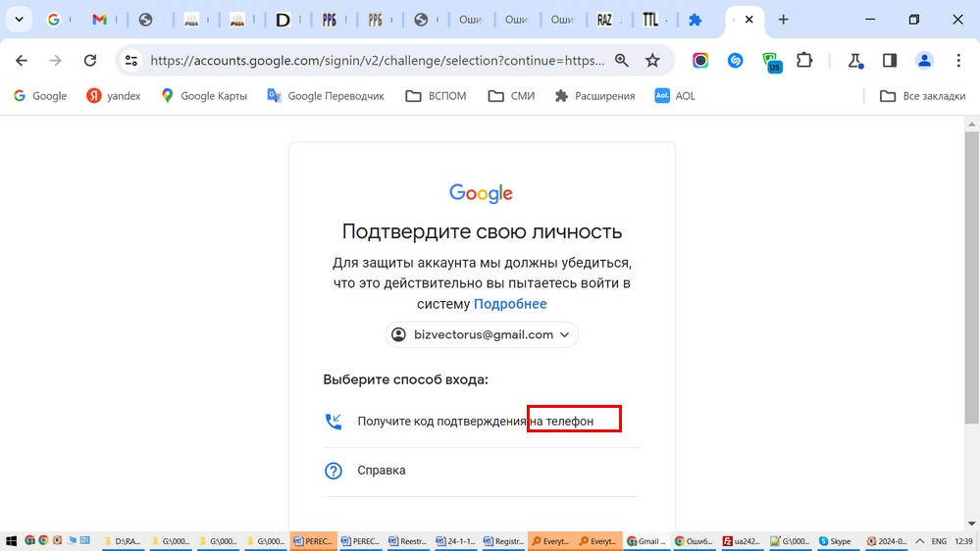Expand the СМИ bookmarks folder
Image resolution: width=980 pixels, height=551 pixels.
[x=511, y=95]
